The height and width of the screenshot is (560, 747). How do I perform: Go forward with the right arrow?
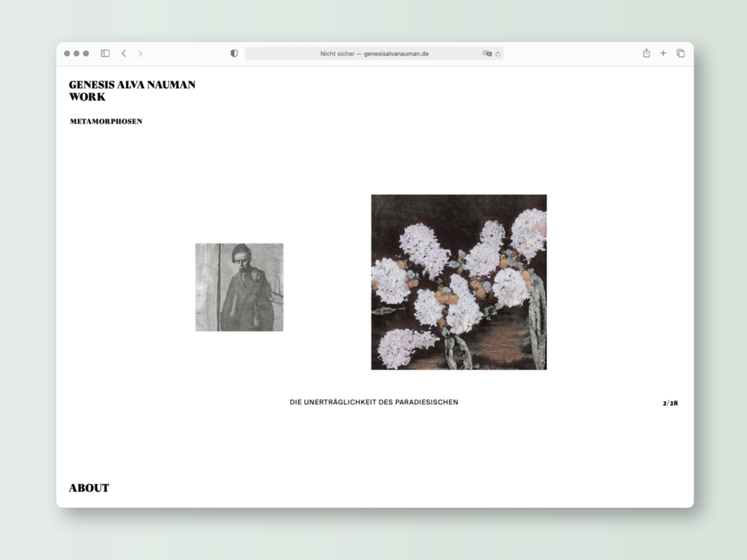point(140,53)
